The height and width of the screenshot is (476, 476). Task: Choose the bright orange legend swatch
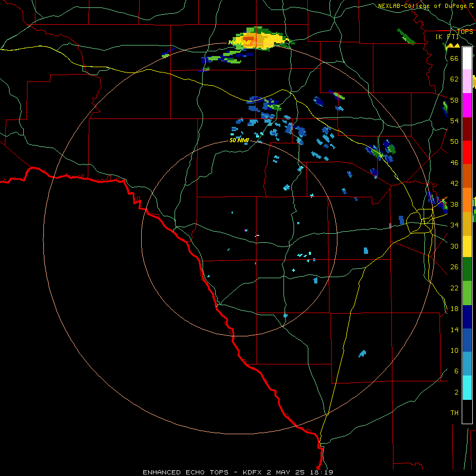tap(467, 200)
